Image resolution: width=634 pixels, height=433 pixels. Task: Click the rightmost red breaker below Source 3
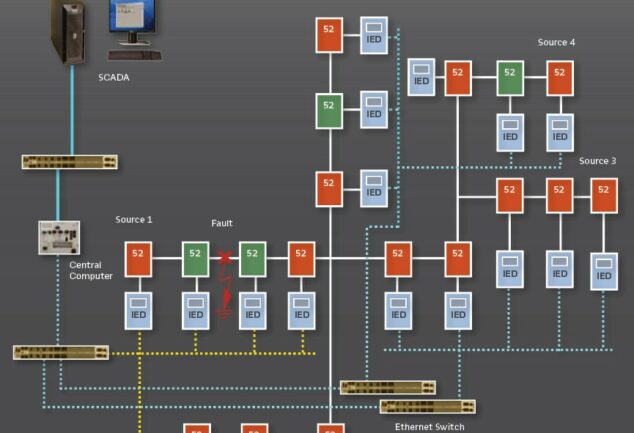point(604,196)
